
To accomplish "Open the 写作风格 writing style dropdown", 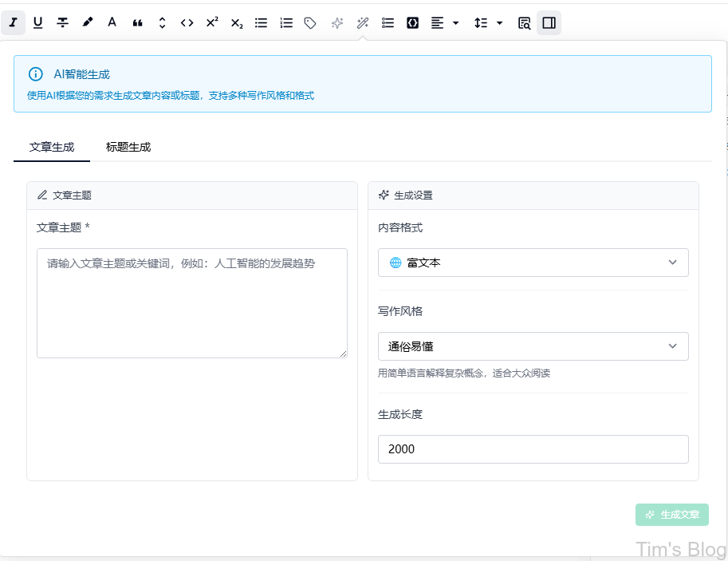I will coord(533,346).
